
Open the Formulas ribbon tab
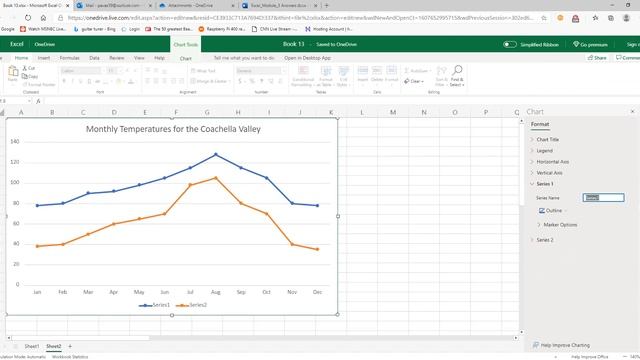69,58
